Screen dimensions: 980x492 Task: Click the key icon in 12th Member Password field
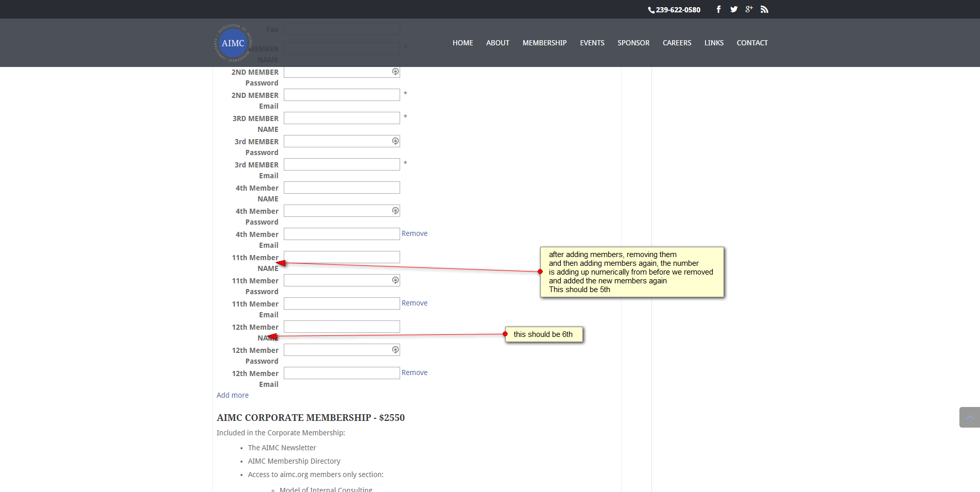pos(396,350)
